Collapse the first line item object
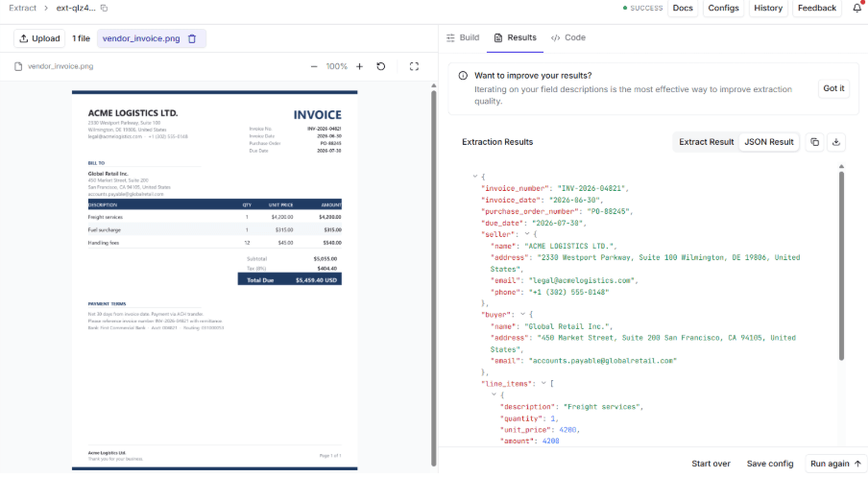Image resolution: width=868 pixels, height=477 pixels. (x=494, y=394)
